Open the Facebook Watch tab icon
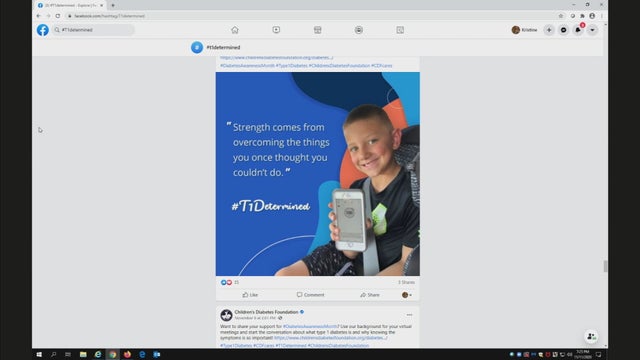Image resolution: width=640 pixels, height=360 pixels. pyautogui.click(x=276, y=30)
